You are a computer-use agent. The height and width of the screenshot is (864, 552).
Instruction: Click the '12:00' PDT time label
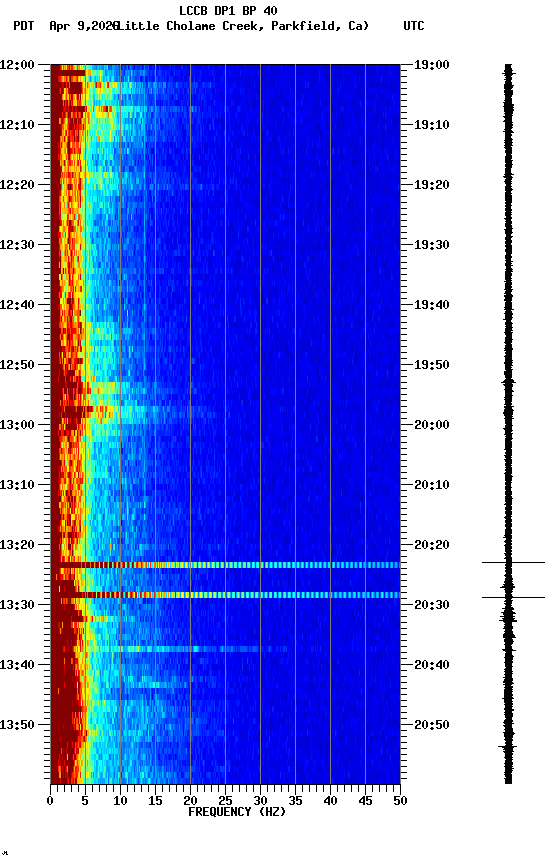[x=17, y=65]
